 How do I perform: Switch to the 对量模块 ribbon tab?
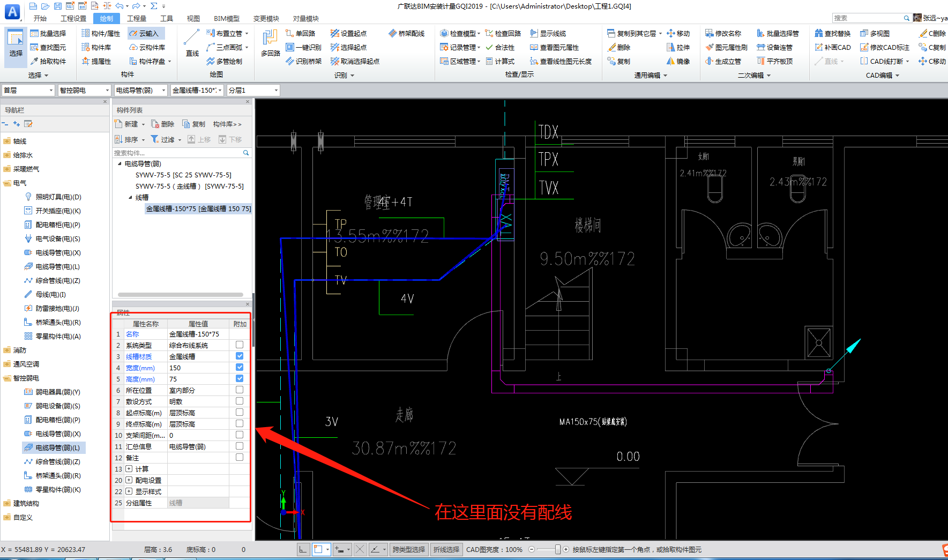click(306, 18)
